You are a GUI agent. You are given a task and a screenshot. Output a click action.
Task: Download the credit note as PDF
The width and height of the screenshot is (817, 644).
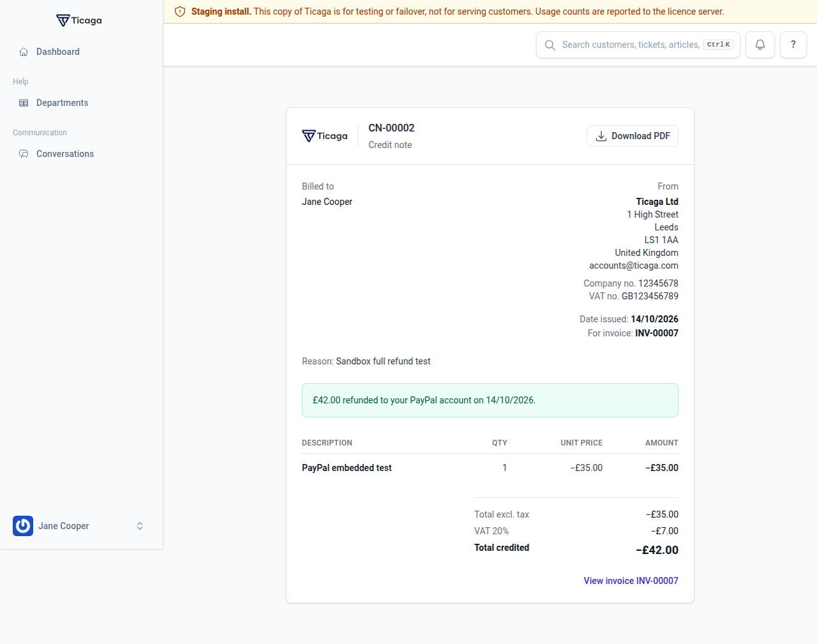(x=633, y=136)
